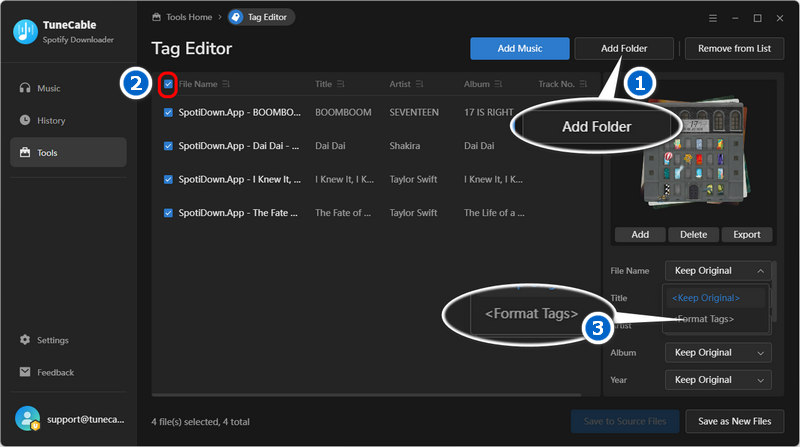Image resolution: width=800 pixels, height=447 pixels.
Task: Toggle the select-all files checkbox
Action: (x=168, y=84)
